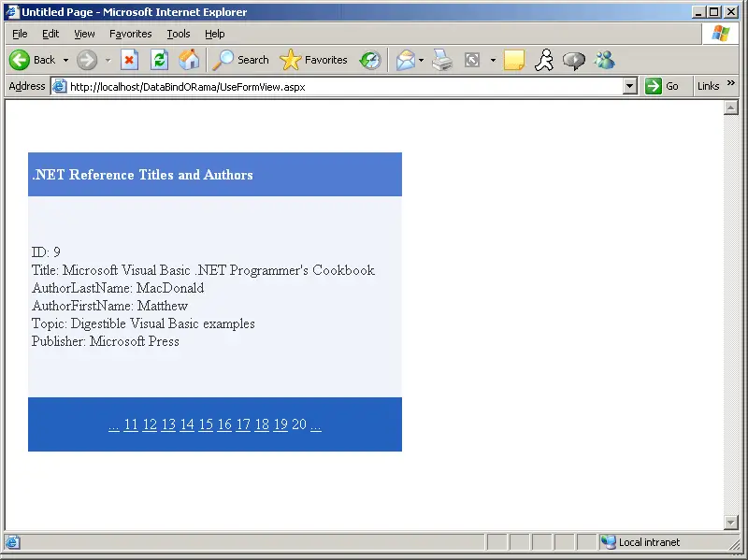This screenshot has width=748, height=560.
Task: Click the IE icon in status bar
Action: tap(12, 542)
